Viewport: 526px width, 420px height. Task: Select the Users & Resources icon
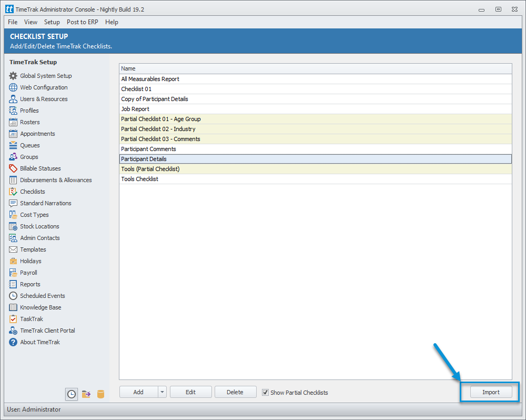coord(13,99)
